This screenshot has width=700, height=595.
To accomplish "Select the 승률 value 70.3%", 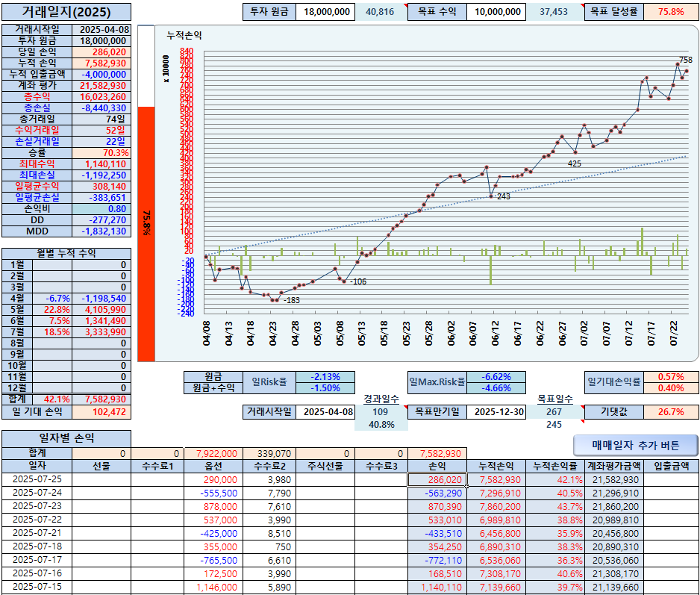I will [x=101, y=153].
